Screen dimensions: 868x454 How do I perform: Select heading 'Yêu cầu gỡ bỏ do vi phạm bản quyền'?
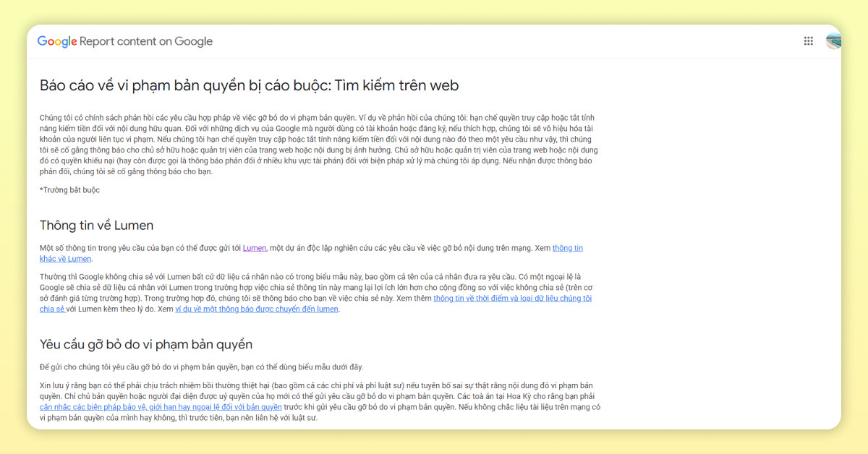pos(145,344)
